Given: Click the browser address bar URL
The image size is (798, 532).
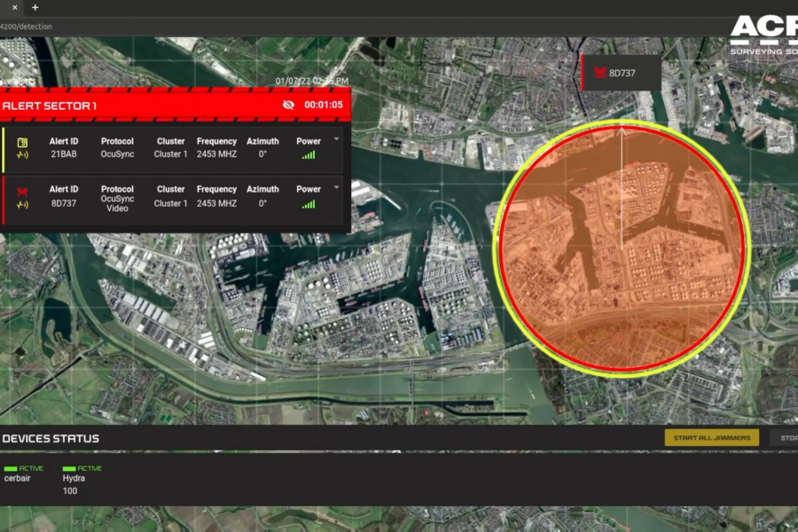Looking at the screenshot, I should click(27, 27).
